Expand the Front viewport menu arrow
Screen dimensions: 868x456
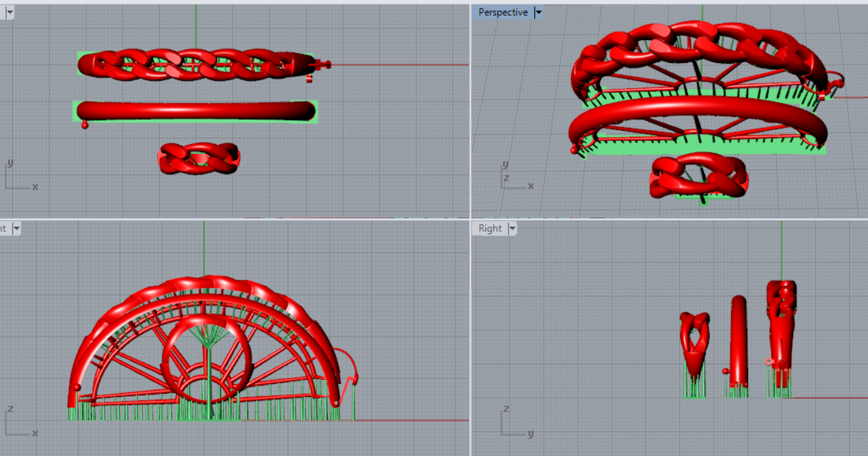point(16,229)
